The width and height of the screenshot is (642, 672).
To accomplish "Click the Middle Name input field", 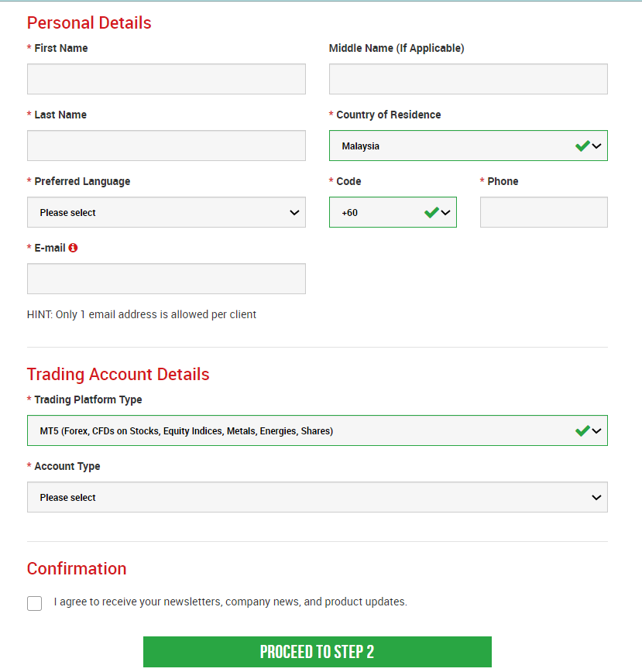I will tap(469, 79).
